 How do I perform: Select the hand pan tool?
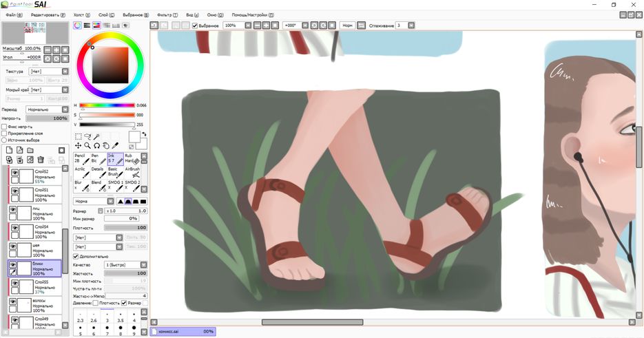106,145
